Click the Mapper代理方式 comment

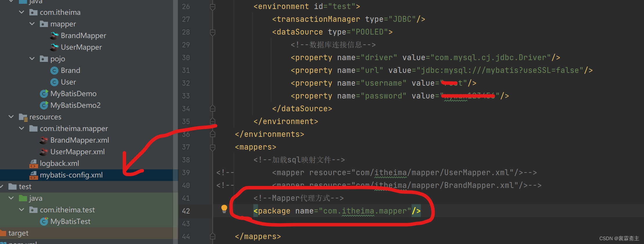[298, 198]
